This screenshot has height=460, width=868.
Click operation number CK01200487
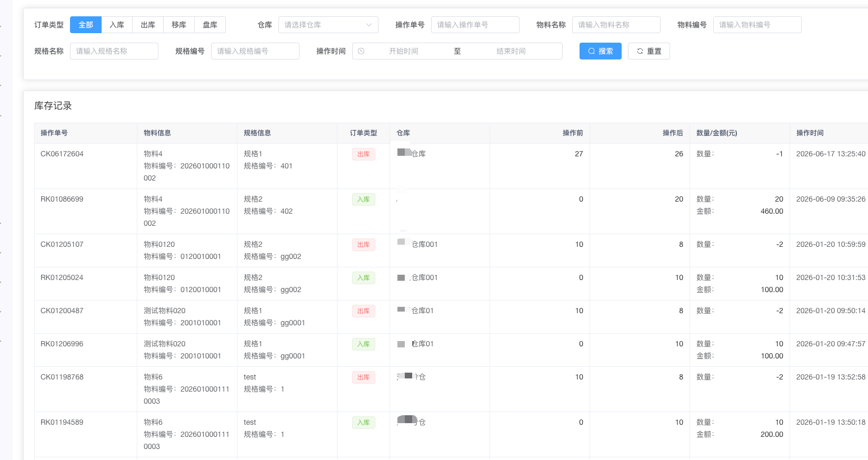click(62, 311)
